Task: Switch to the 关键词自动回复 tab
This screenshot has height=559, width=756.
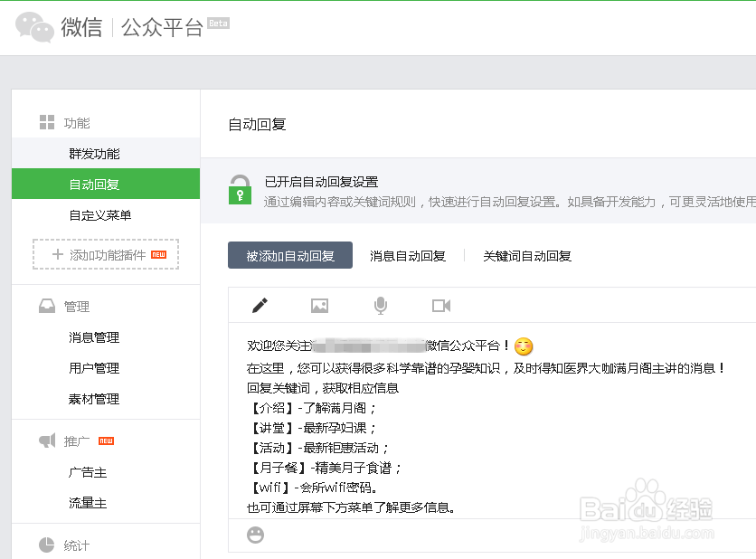Action: tap(528, 255)
